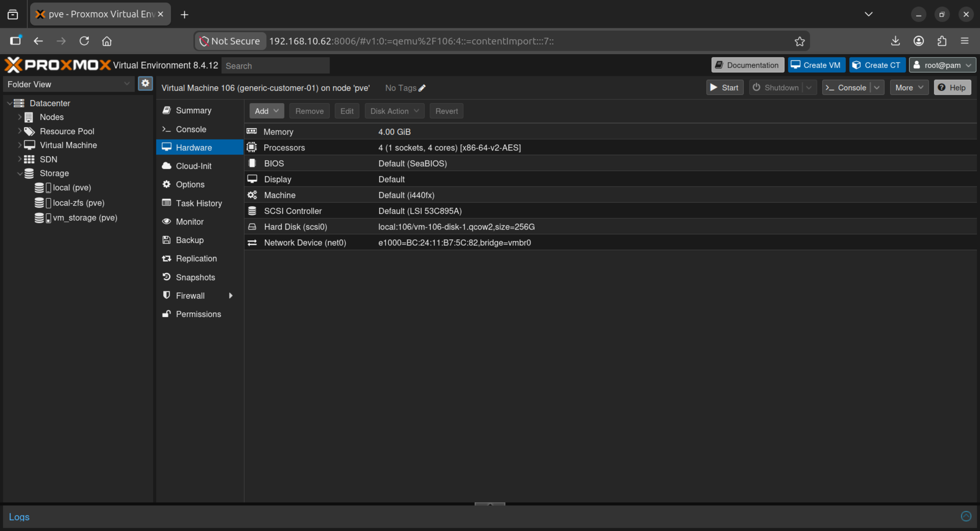980x531 pixels.
Task: Collapse the Storage tree node
Action: point(19,173)
